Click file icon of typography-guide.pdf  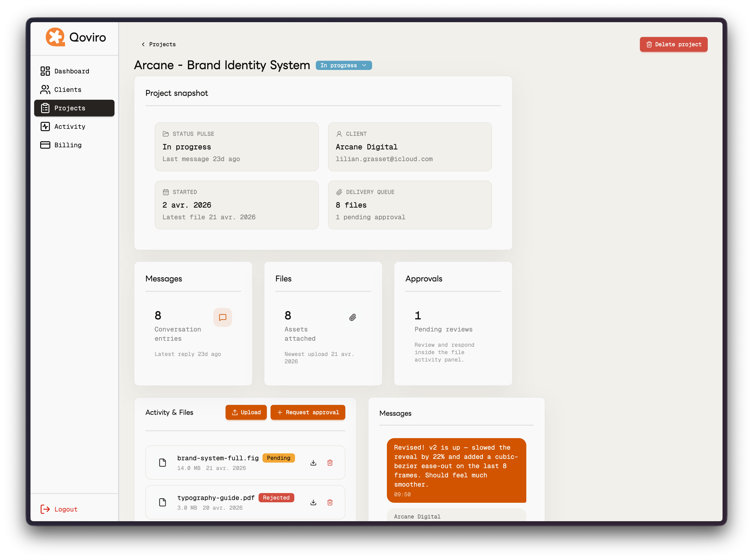[x=163, y=502]
